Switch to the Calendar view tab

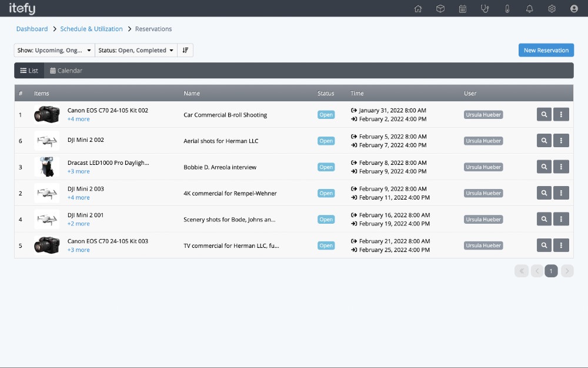(66, 70)
